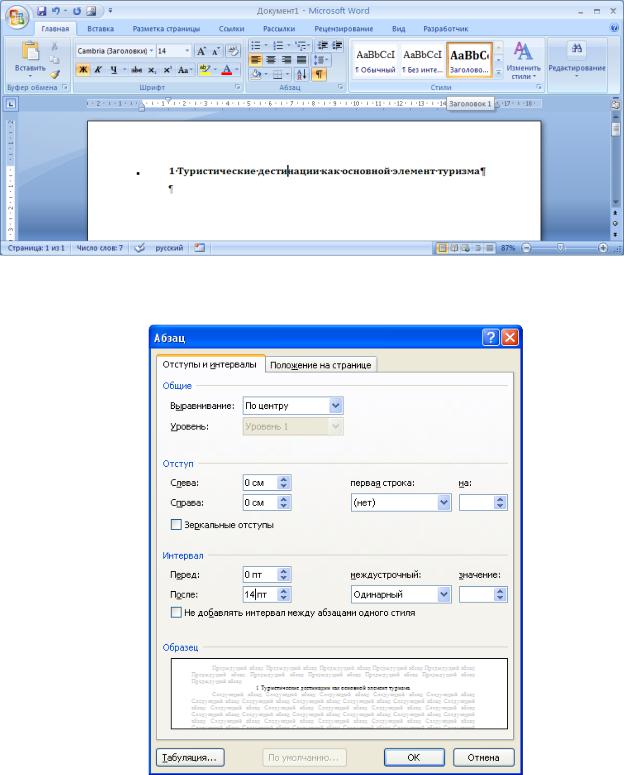624x775 pixels.
Task: Click Перед spacing stepper
Action: [283, 574]
